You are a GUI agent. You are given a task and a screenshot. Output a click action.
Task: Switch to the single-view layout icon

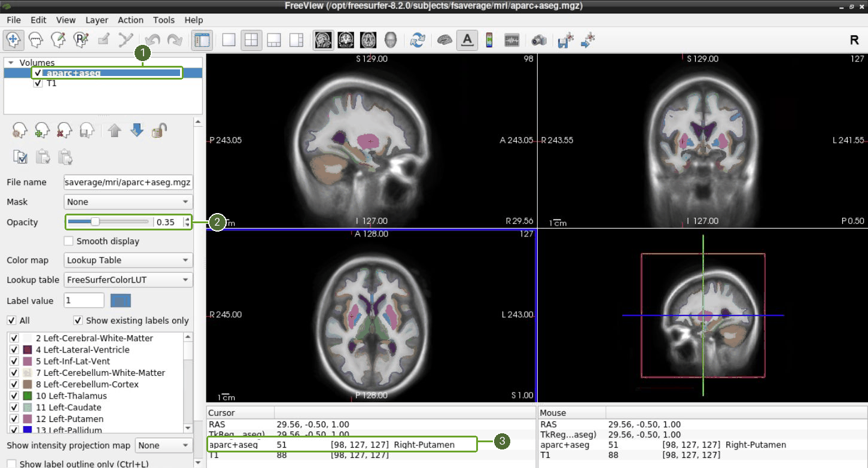pos(229,40)
